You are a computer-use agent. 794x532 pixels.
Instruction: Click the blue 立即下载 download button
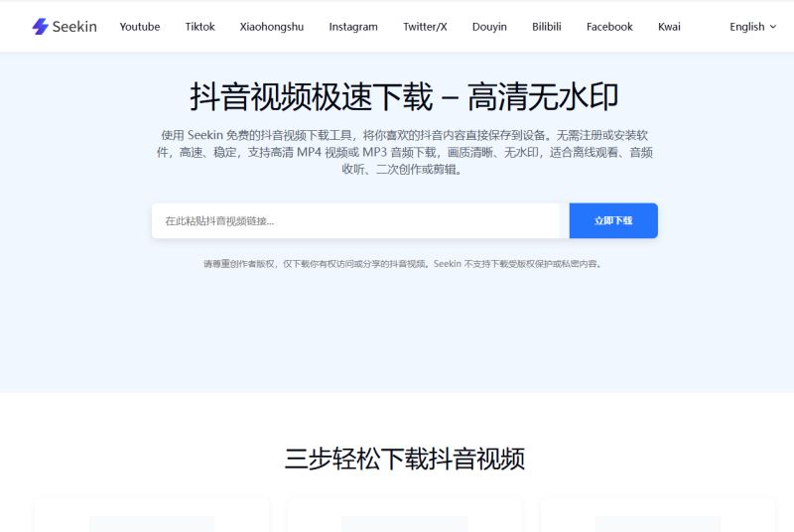click(613, 220)
